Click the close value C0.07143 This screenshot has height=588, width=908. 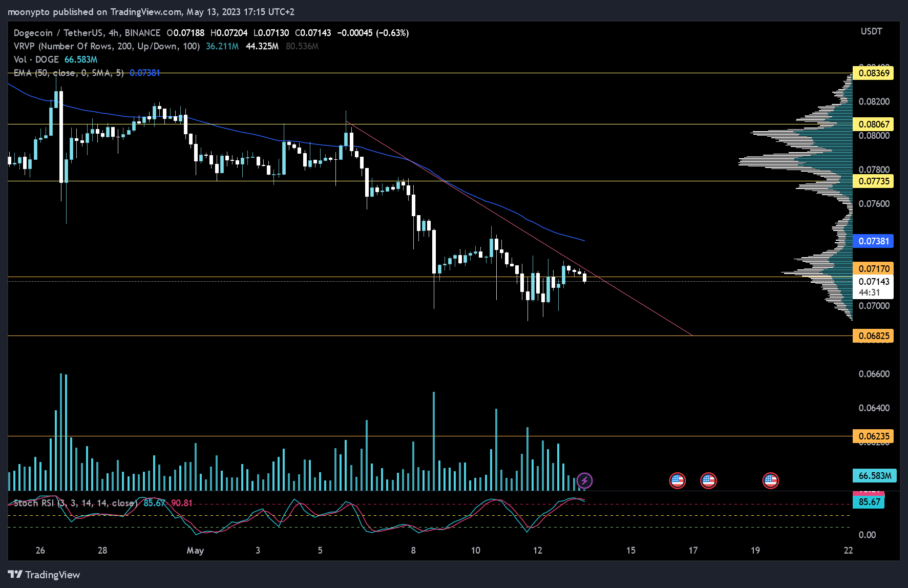point(313,33)
